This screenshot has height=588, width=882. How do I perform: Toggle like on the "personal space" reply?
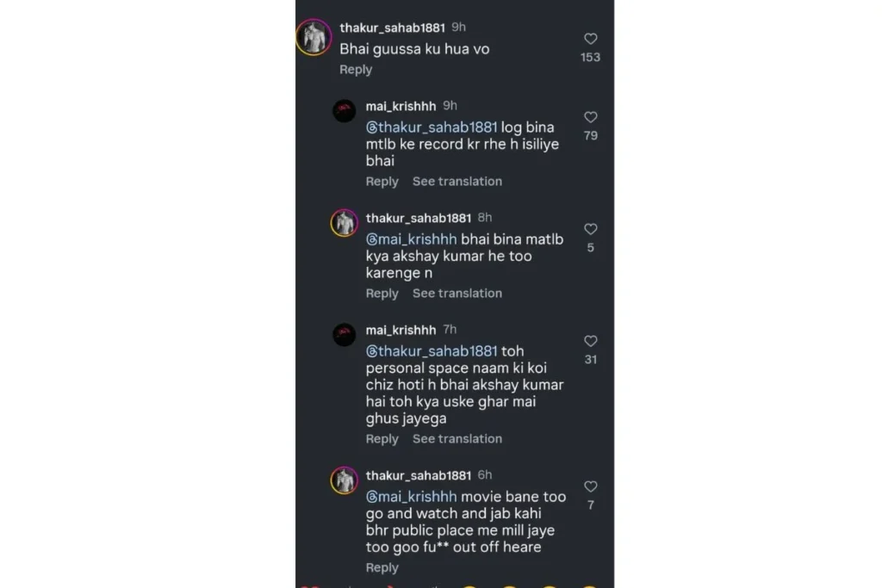[590, 341]
